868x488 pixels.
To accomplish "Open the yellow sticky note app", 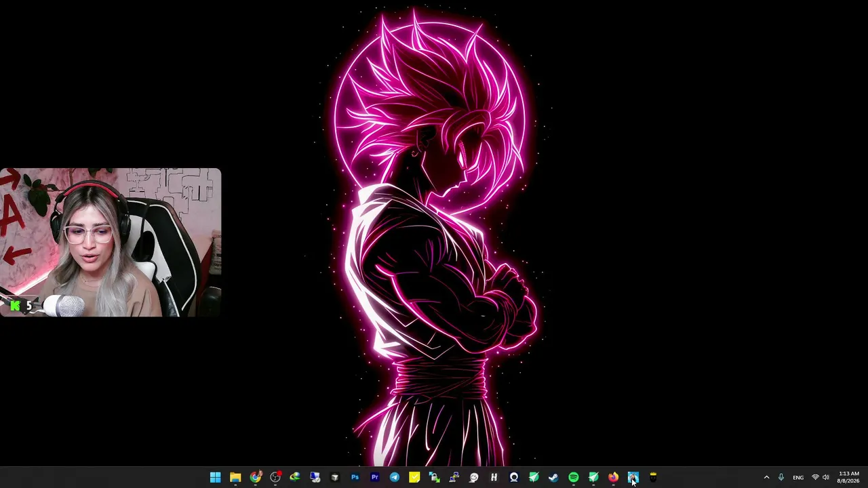I will pyautogui.click(x=414, y=478).
